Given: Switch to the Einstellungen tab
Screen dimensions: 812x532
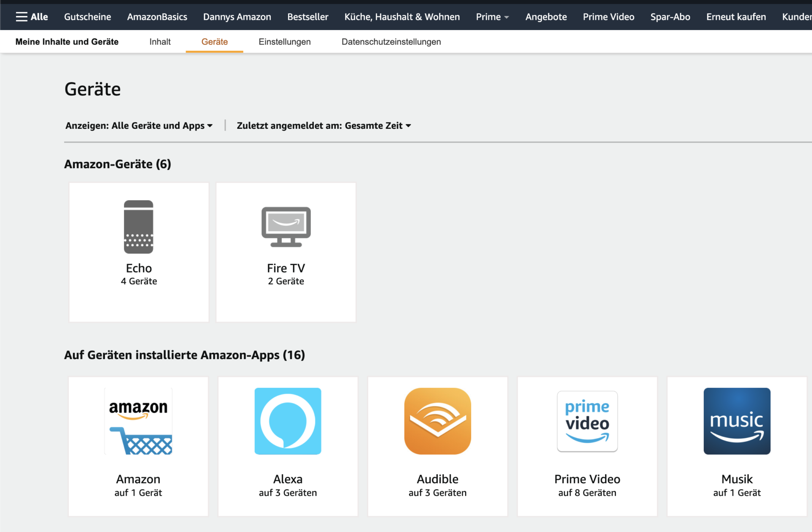Looking at the screenshot, I should tap(285, 42).
